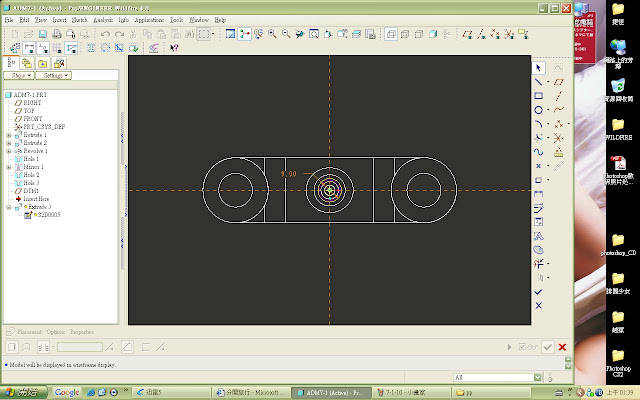Select the Line sketch tool

[x=539, y=82]
